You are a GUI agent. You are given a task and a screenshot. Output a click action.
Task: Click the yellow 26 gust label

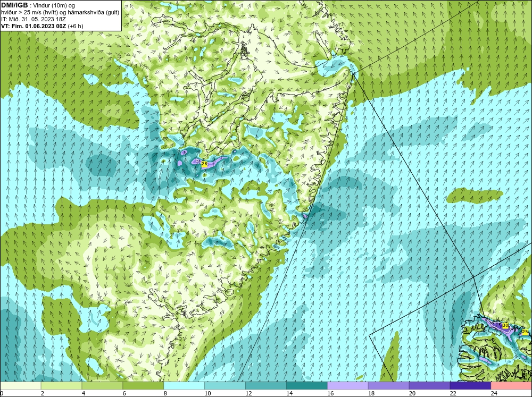click(x=204, y=164)
